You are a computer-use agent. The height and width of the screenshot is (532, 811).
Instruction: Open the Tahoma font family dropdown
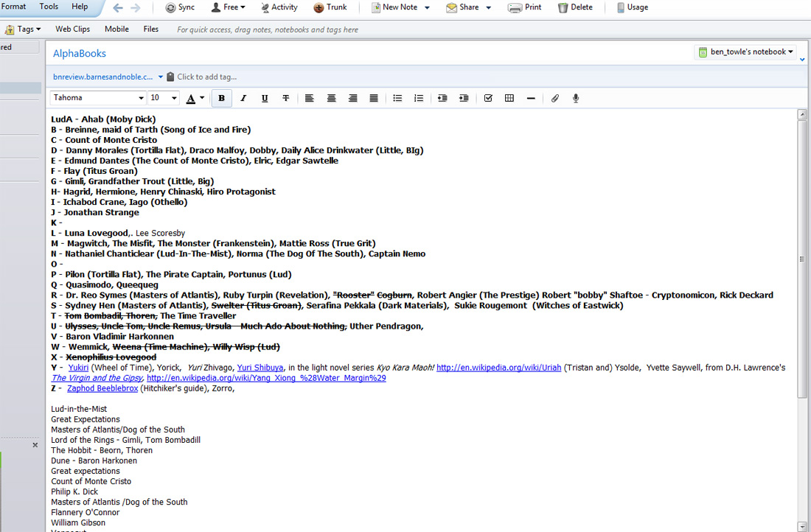pos(98,98)
